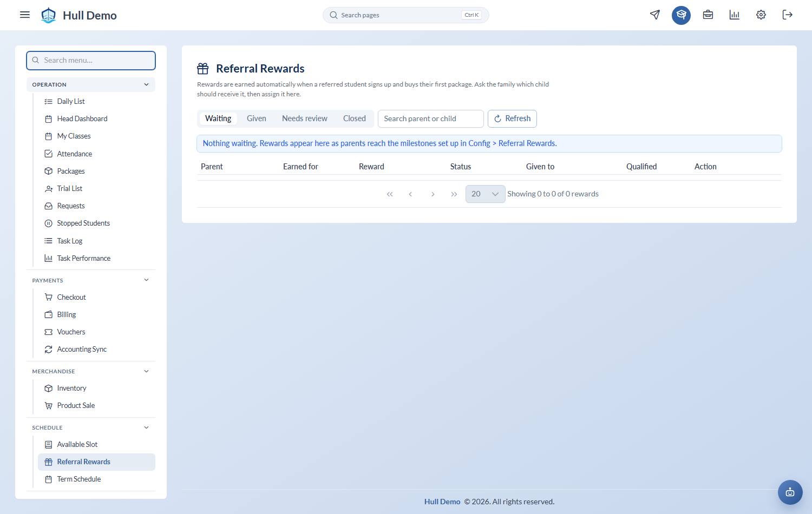
Task: Open Billing page
Action: coord(96,314)
